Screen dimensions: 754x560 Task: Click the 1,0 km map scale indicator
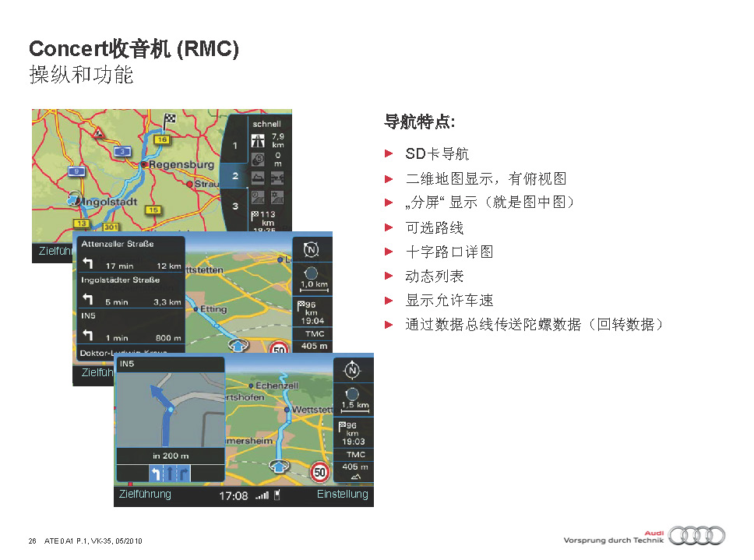[314, 279]
